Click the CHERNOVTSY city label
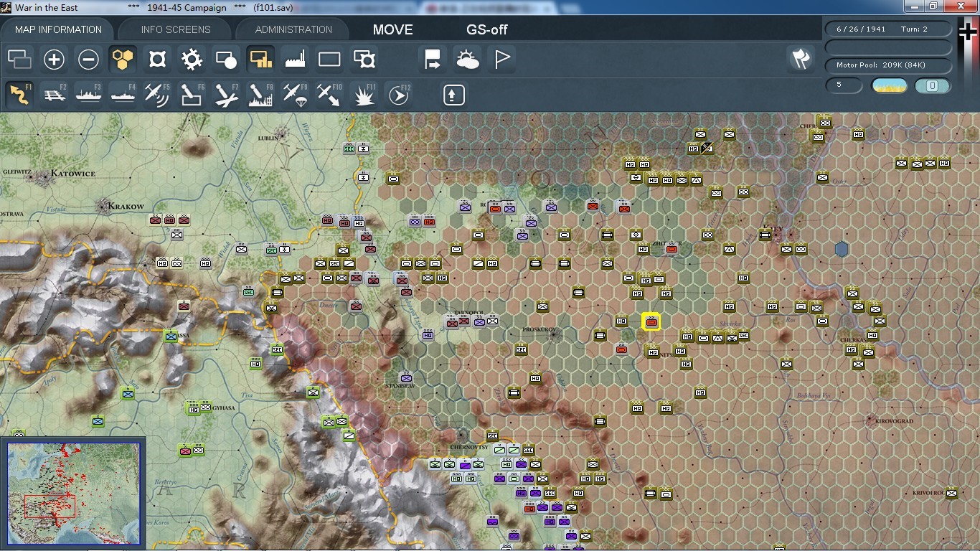 (x=469, y=447)
